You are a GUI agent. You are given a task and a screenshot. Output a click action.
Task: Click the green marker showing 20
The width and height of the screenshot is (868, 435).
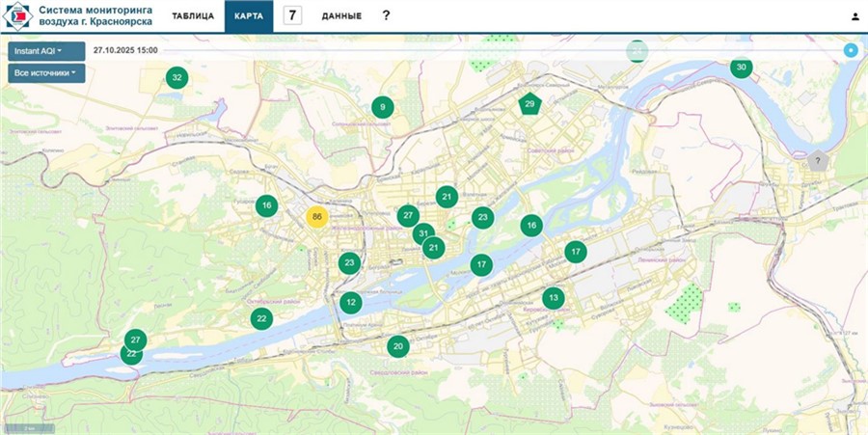coord(397,346)
